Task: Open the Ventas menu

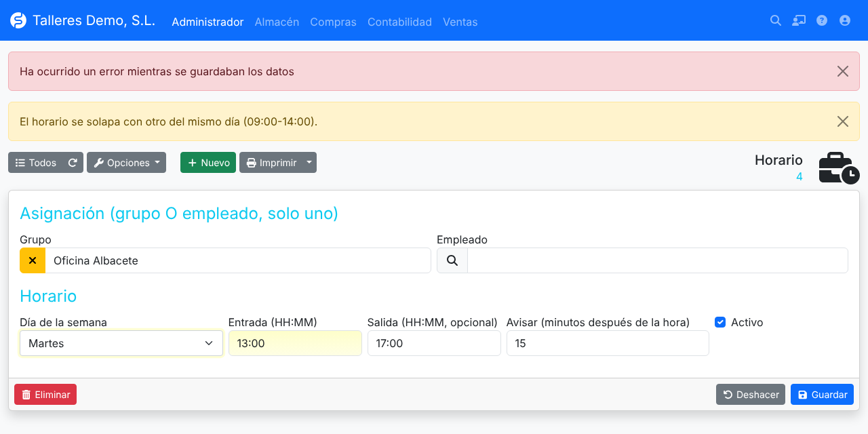Action: 460,22
